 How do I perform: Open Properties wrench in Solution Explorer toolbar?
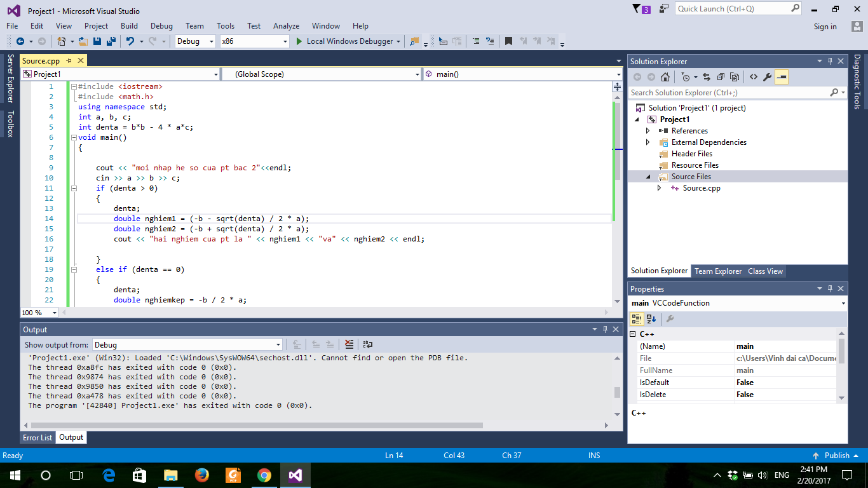(767, 77)
